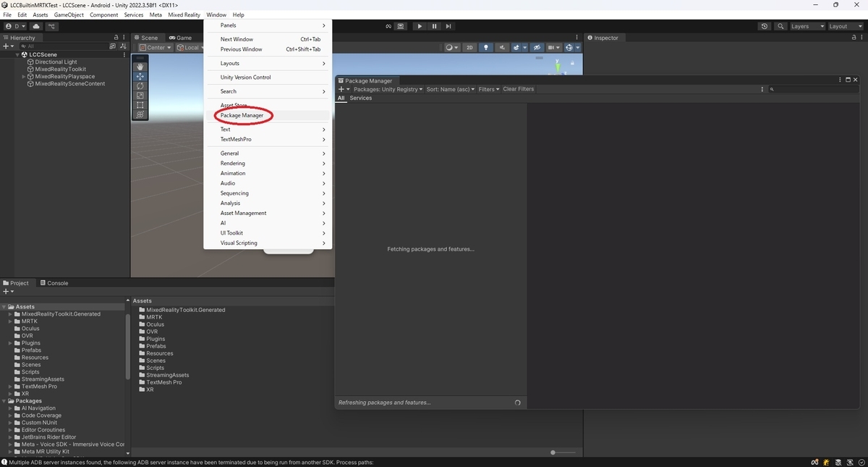Image resolution: width=868 pixels, height=467 pixels.
Task: Open the Package Manager advanced settings kebab
Action: click(x=762, y=89)
